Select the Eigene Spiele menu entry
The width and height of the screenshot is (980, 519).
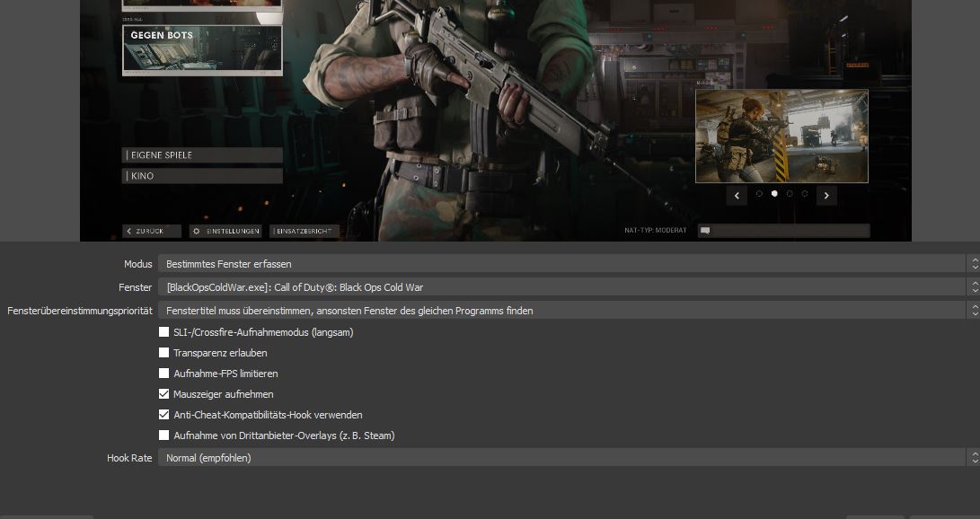pyautogui.click(x=202, y=155)
